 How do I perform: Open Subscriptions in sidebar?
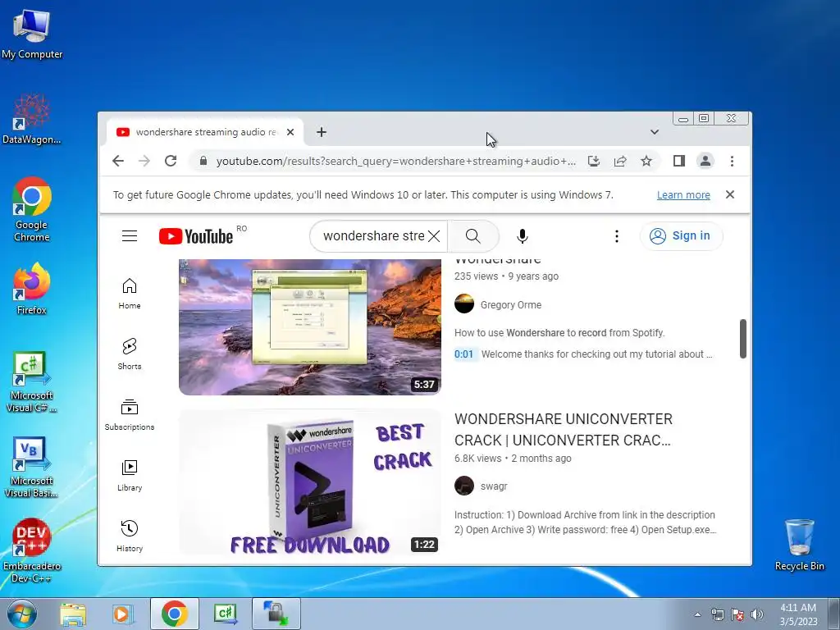(129, 414)
